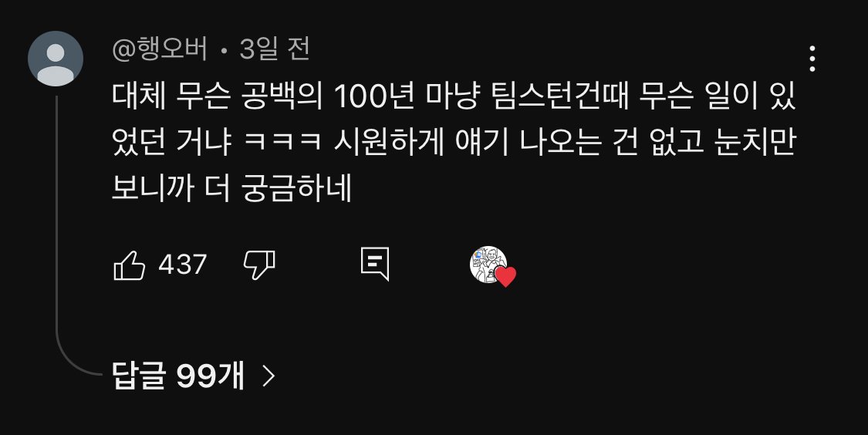The width and height of the screenshot is (868, 435).
Task: Open the three-dot more options menu
Action: pos(812,59)
